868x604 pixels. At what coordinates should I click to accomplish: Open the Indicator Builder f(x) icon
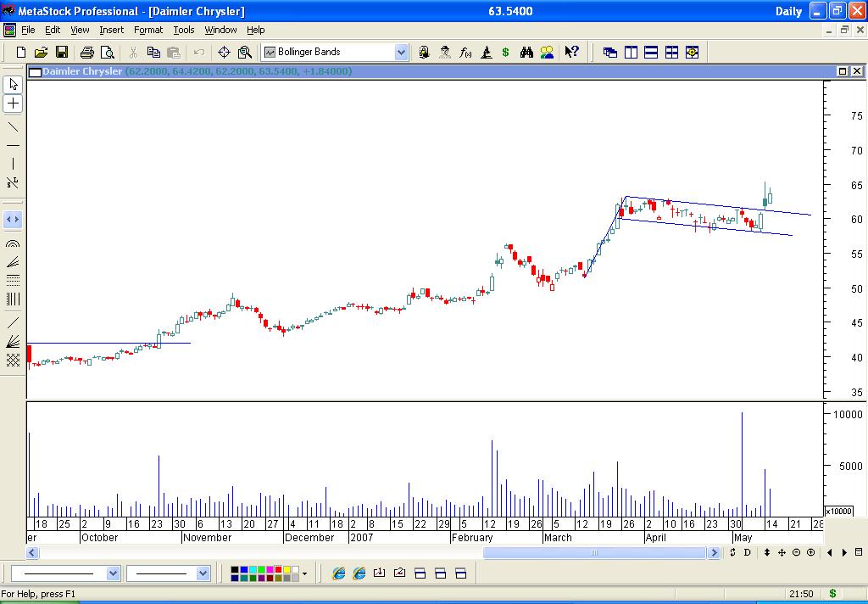[465, 52]
